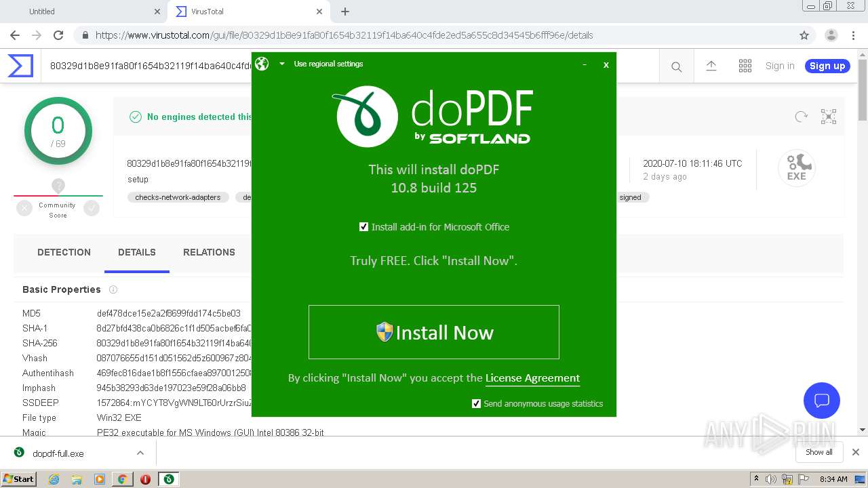The height and width of the screenshot is (488, 868).
Task: Switch to the DETAILS tab
Action: (137, 252)
